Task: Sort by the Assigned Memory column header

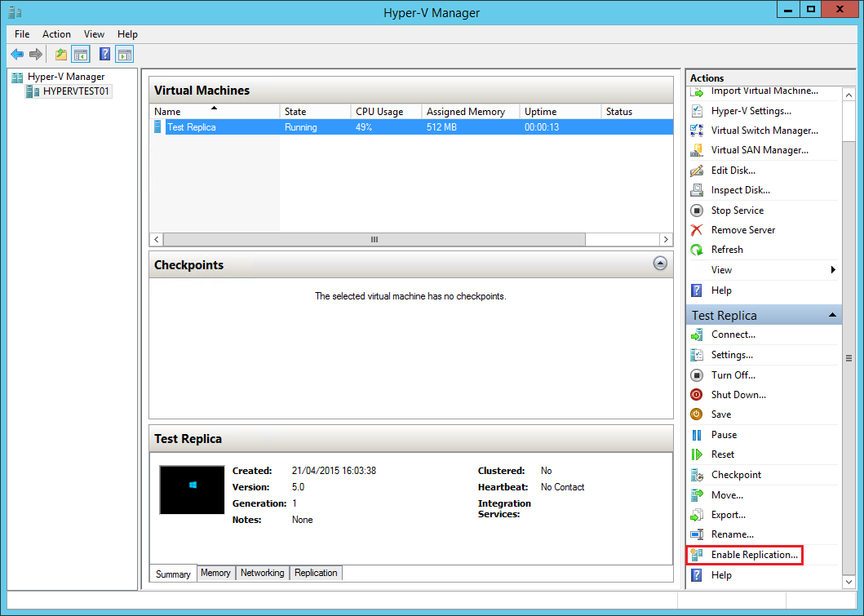Action: 471,111
